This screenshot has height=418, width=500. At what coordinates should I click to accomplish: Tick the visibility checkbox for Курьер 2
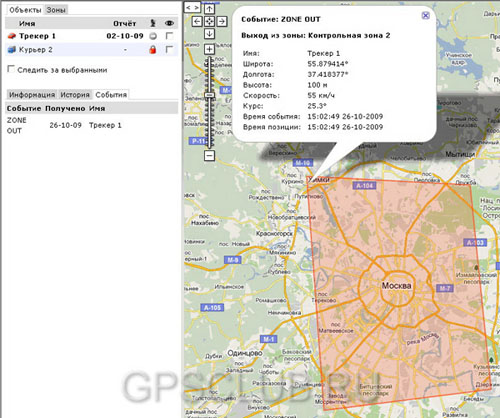tap(169, 50)
